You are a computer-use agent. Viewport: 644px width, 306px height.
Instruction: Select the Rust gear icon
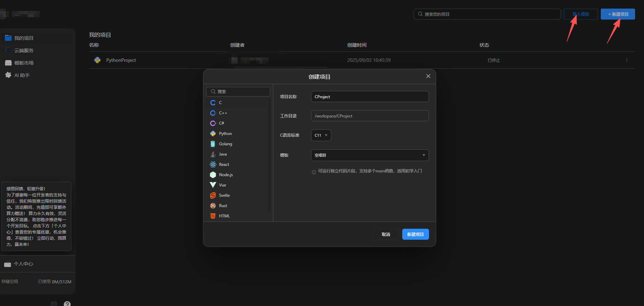[213, 206]
